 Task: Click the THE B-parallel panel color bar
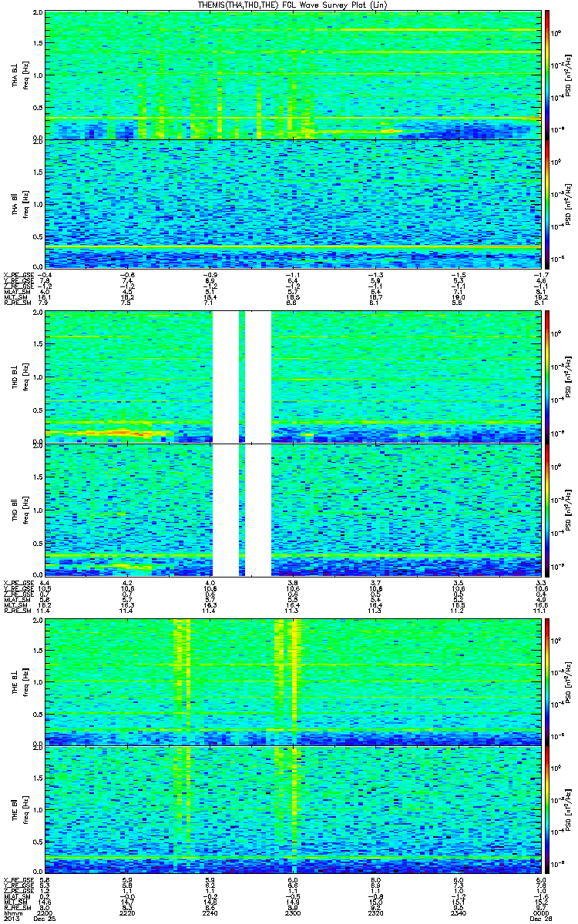tap(547, 810)
